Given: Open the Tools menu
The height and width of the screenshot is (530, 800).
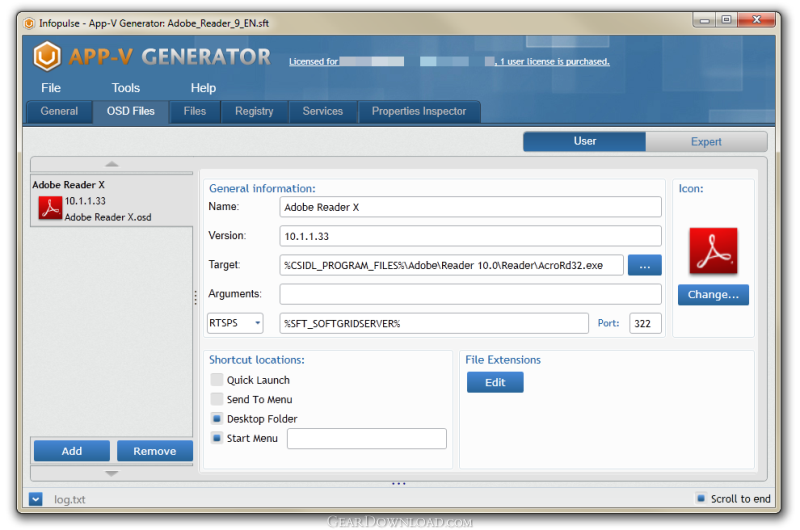Looking at the screenshot, I should (126, 88).
